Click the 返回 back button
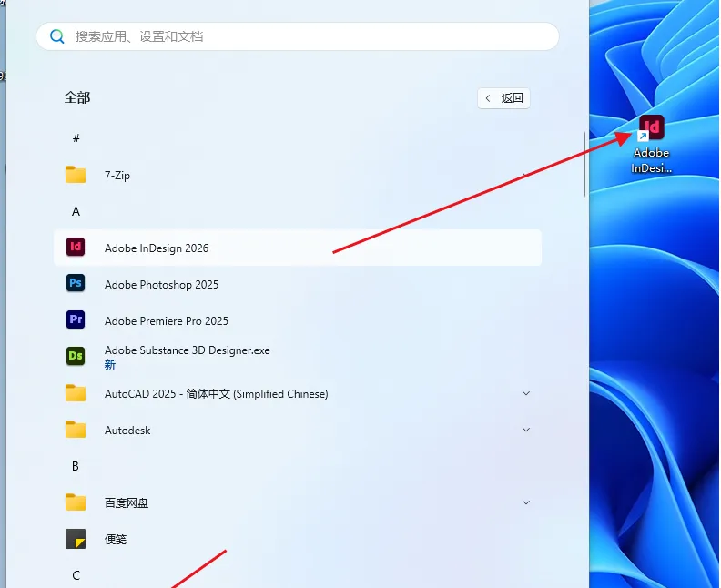This screenshot has height=588, width=721. point(504,98)
